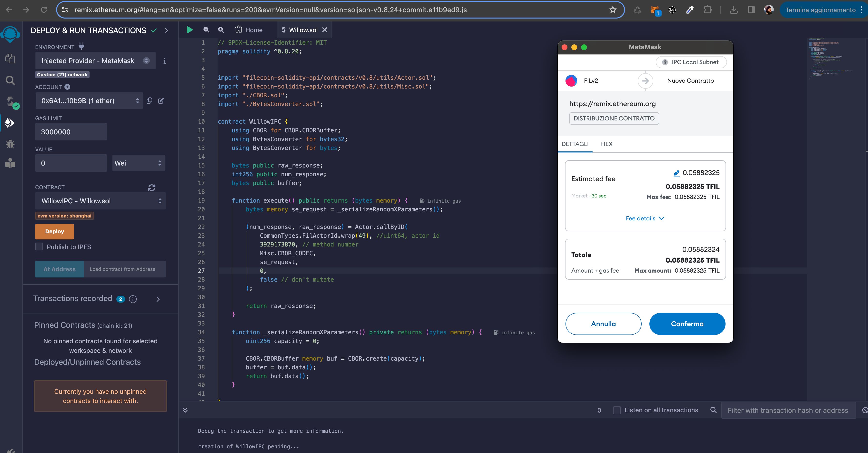The height and width of the screenshot is (453, 868).
Task: Enable Listen on all transactions checkbox
Action: click(617, 410)
